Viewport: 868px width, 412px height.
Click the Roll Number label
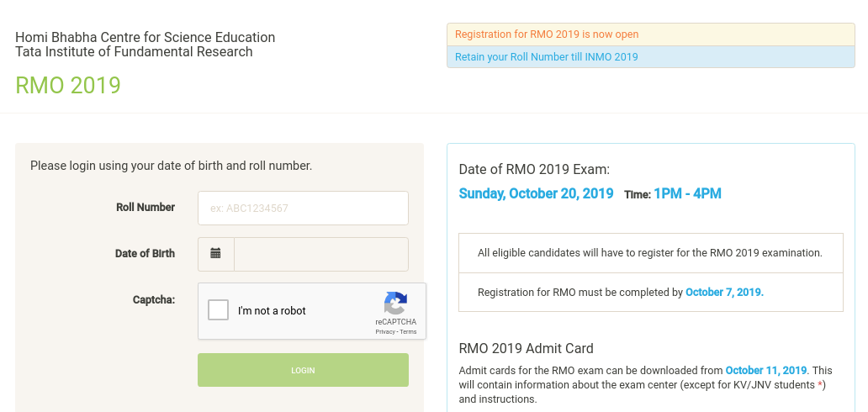click(146, 208)
